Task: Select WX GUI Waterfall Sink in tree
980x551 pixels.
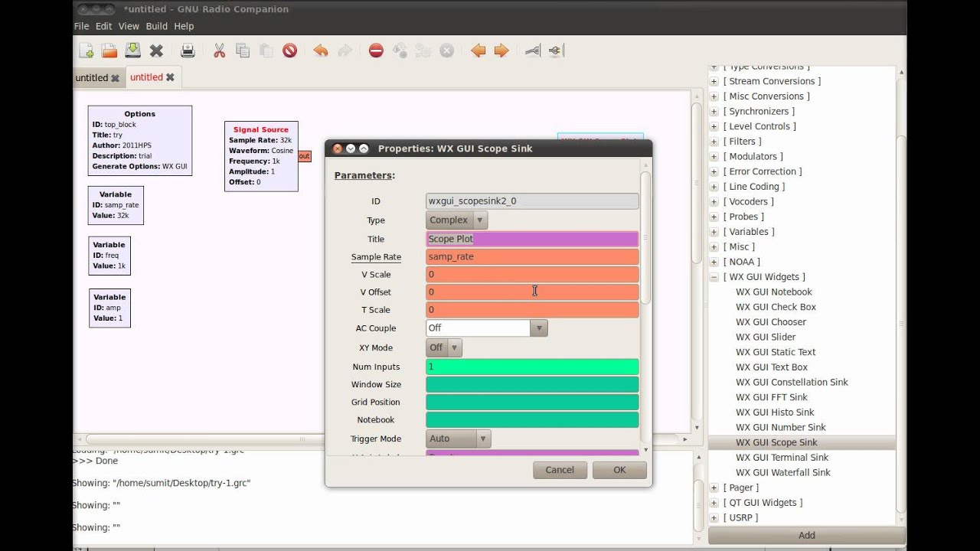Action: pyautogui.click(x=783, y=472)
